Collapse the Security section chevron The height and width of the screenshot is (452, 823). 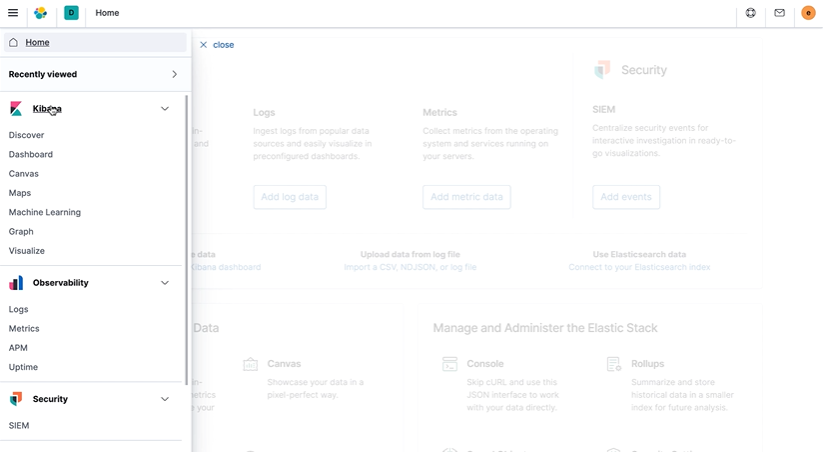pos(165,399)
